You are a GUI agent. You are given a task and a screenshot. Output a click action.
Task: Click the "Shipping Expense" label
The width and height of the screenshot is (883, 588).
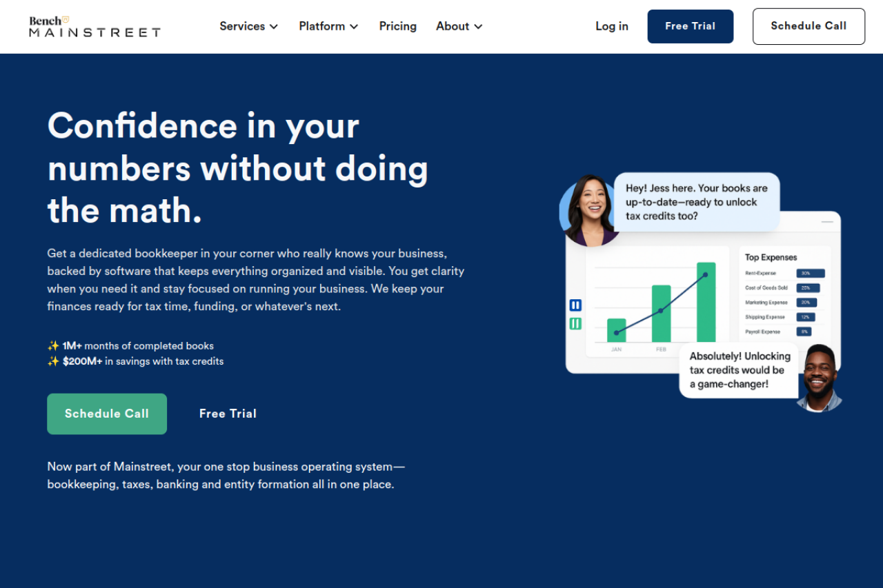(x=765, y=317)
